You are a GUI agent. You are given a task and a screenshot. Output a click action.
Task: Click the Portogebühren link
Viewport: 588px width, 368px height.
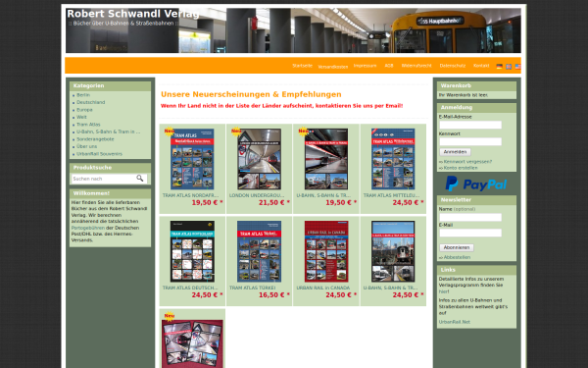click(88, 228)
